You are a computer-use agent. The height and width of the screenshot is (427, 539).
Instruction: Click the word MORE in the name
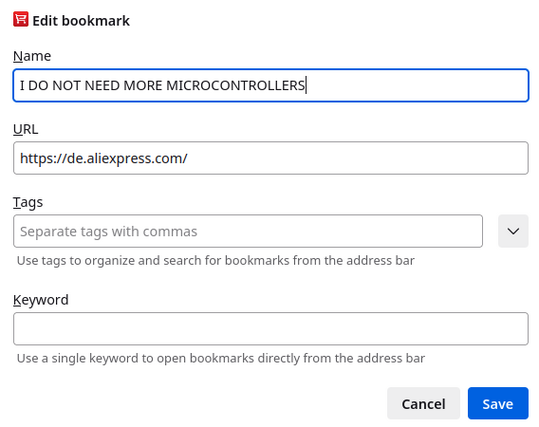(x=143, y=85)
